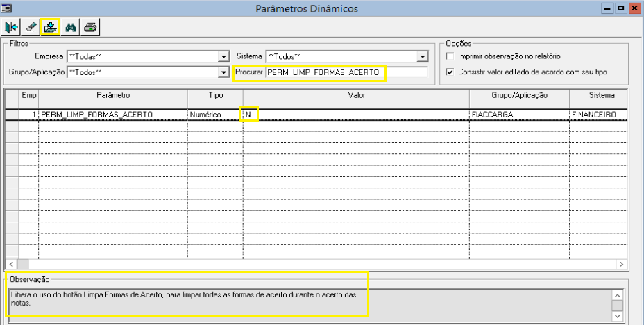Open the Empresa dropdown
Screen dimensions: 644x325
(223, 56)
